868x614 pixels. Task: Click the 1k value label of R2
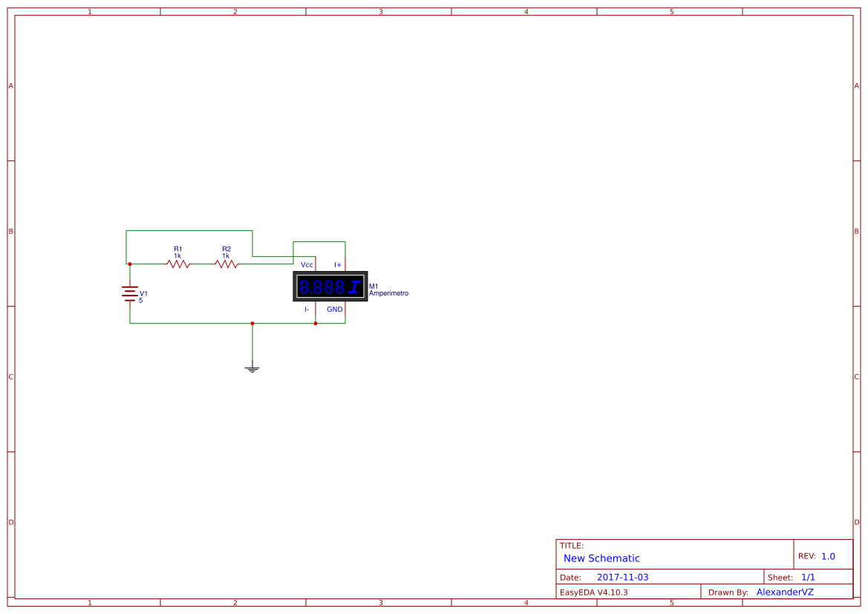point(226,255)
